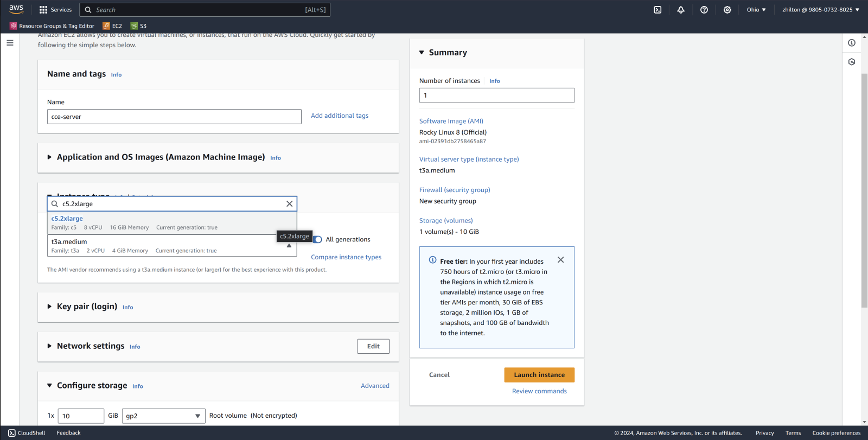Click the Launch instance button
Viewport: 868px width, 440px height.
(539, 375)
